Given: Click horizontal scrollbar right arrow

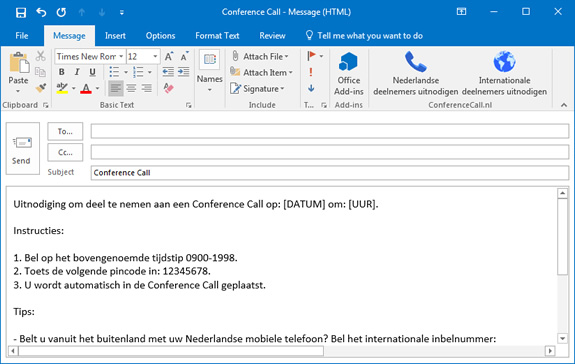Looking at the screenshot, I should coord(550,351).
